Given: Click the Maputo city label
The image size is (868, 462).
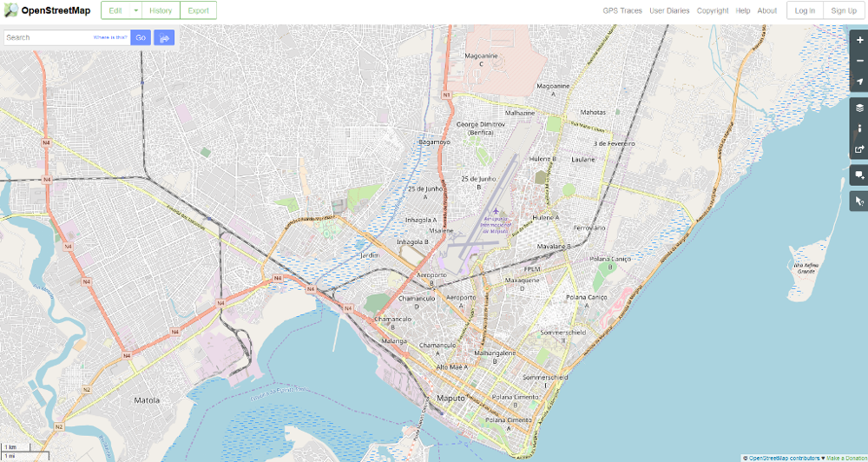Looking at the screenshot, I should [450, 398].
